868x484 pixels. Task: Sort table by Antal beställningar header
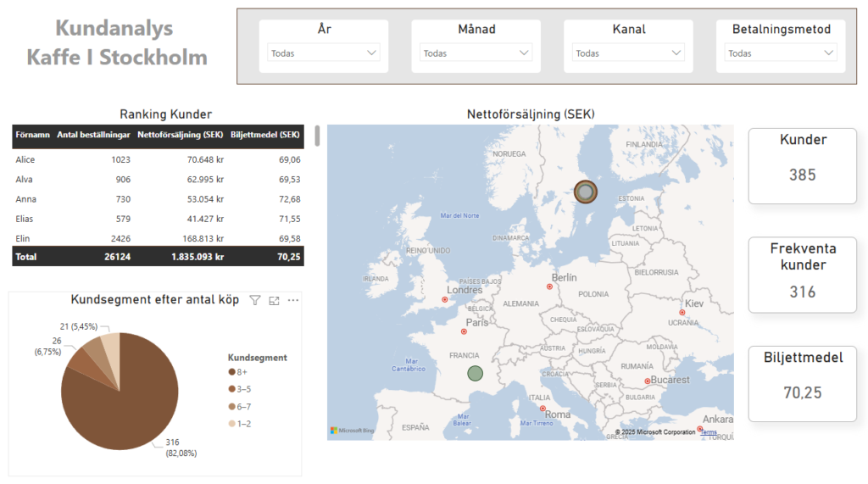click(93, 135)
